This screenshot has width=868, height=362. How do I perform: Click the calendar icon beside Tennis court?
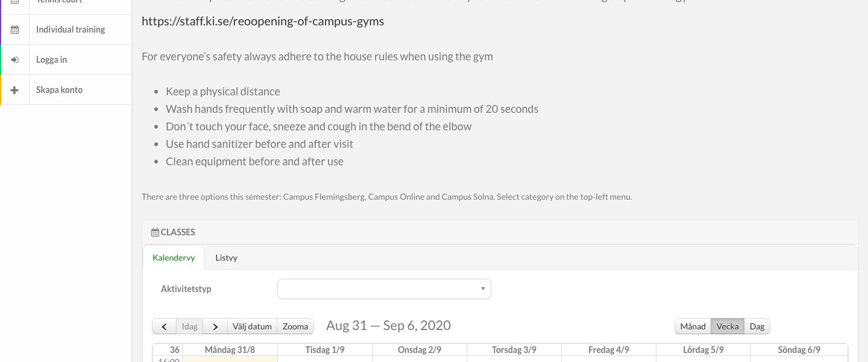(x=15, y=2)
